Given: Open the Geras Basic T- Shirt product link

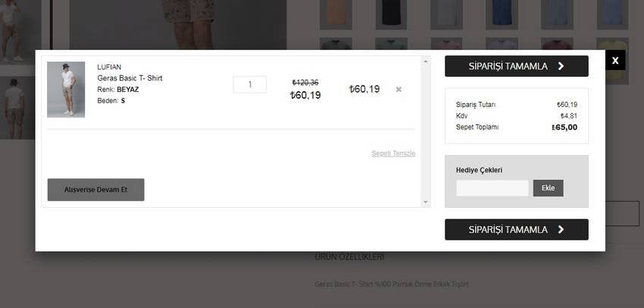Looking at the screenshot, I should tap(130, 78).
